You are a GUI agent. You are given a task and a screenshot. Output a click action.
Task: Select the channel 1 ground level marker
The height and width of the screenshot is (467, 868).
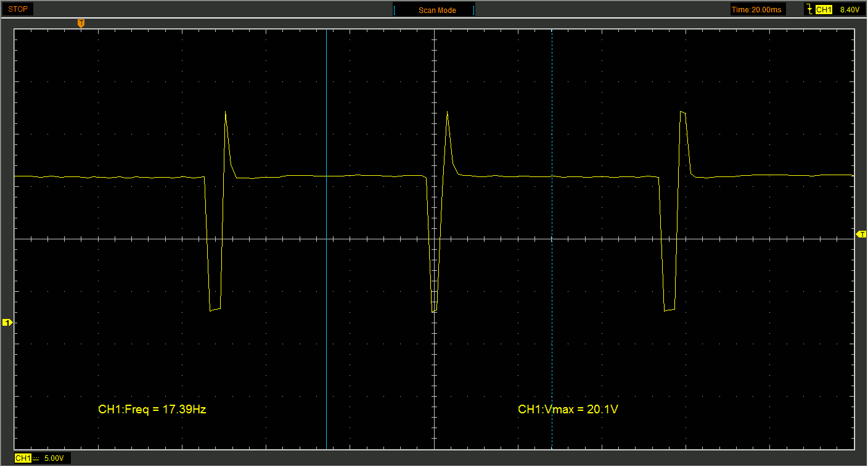click(7, 323)
